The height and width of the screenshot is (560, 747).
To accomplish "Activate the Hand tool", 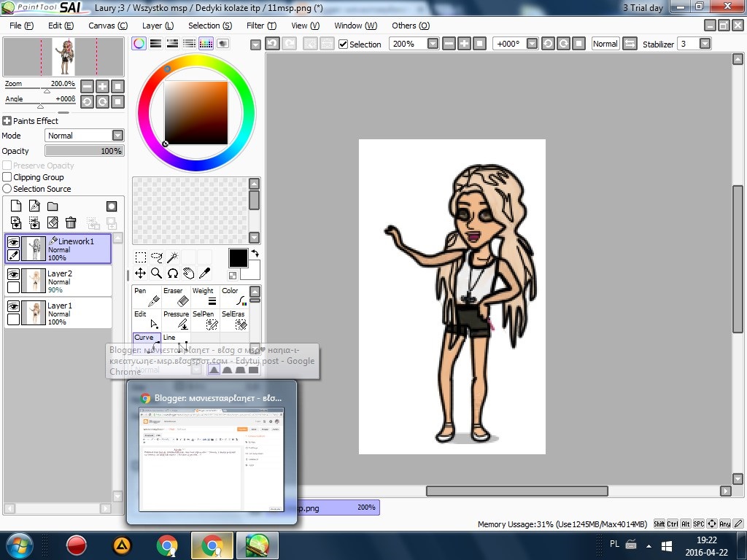I will coord(189,273).
